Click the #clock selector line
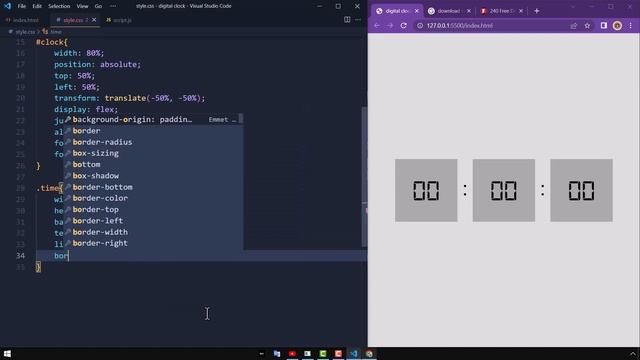 (x=52, y=42)
